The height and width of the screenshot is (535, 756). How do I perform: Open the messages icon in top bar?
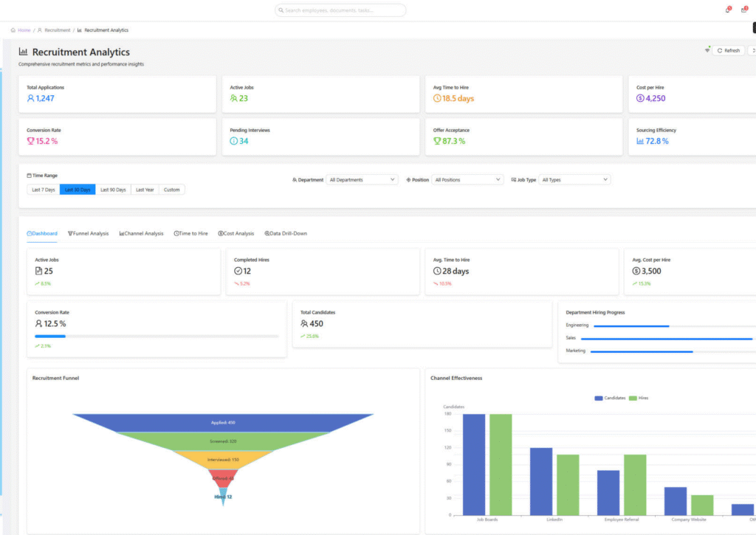pos(743,10)
